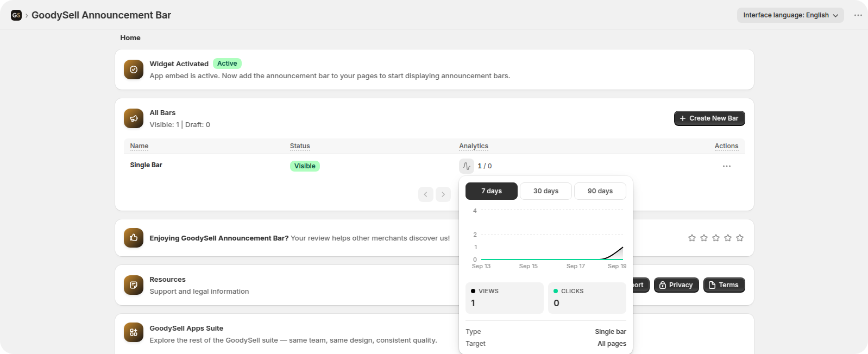Click the Status column header

[300, 146]
